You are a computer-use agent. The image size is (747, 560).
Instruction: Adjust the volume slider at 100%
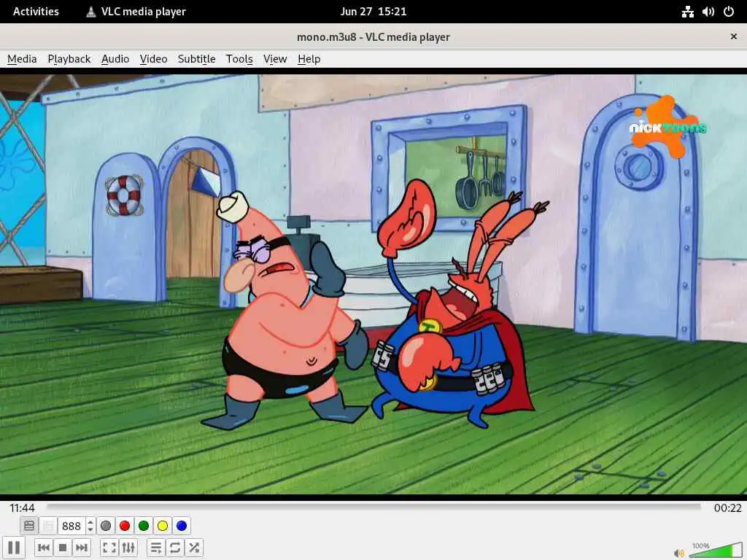coord(715,550)
